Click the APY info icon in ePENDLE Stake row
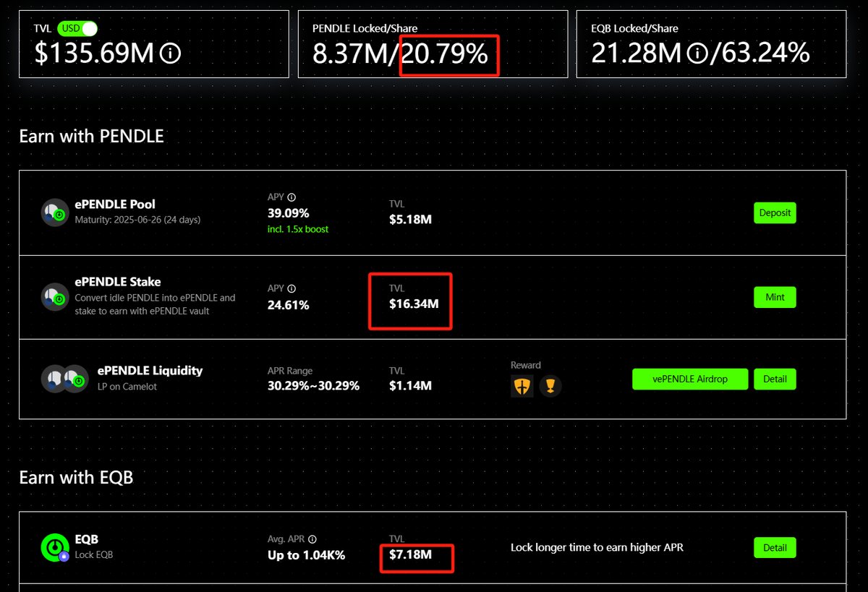This screenshot has width=868, height=592. click(x=292, y=288)
